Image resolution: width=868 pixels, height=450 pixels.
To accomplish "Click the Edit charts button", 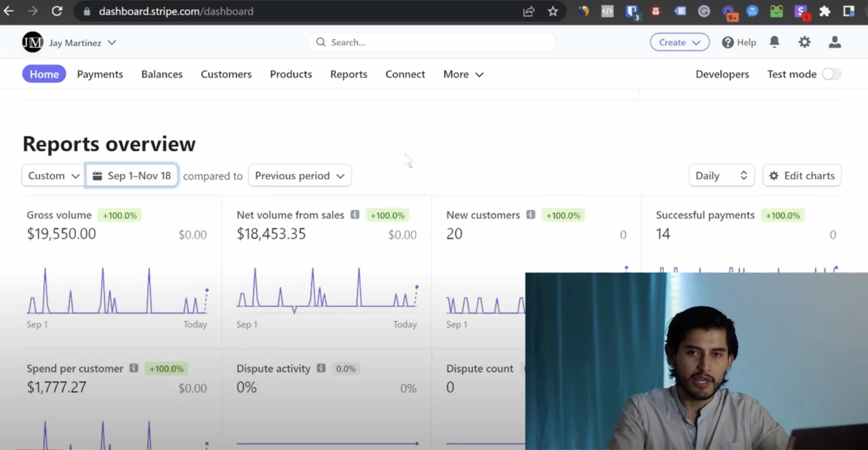I will click(802, 176).
